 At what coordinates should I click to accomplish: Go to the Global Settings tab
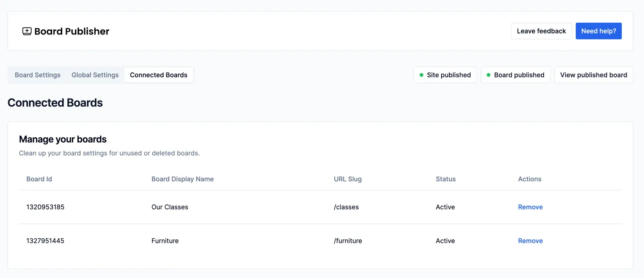pos(95,75)
